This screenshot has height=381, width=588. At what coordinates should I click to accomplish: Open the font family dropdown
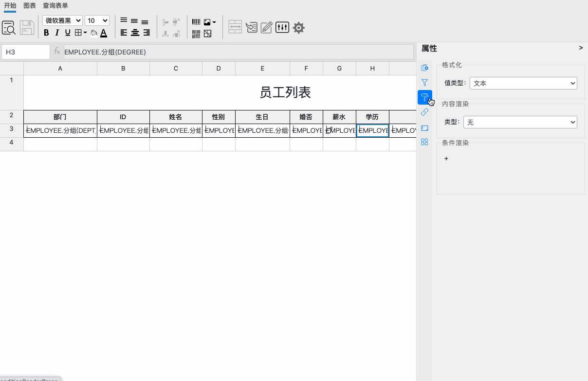point(62,20)
